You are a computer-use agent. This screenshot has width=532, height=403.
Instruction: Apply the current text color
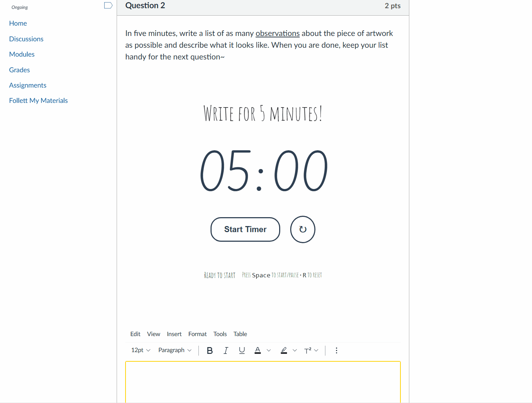(257, 350)
